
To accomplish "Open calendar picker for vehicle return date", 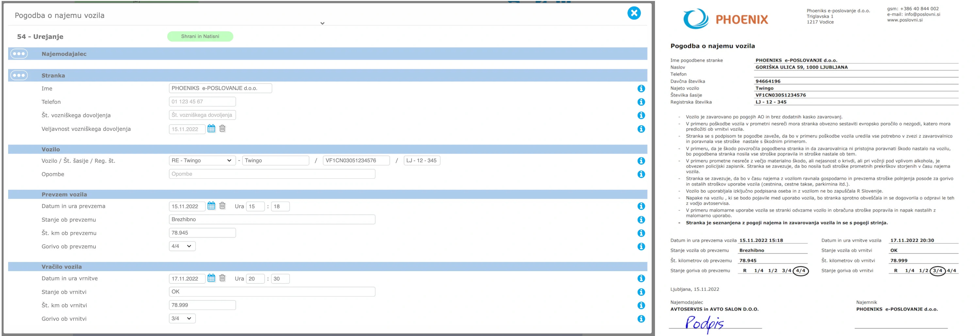I will coord(211,278).
